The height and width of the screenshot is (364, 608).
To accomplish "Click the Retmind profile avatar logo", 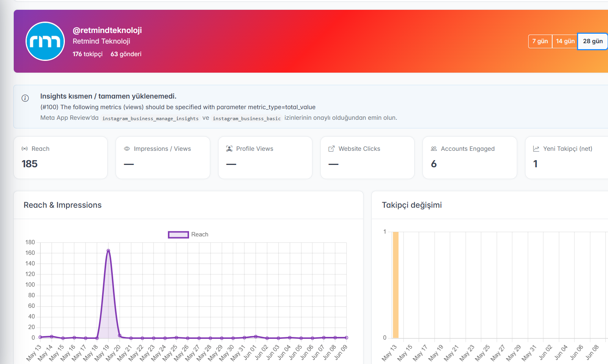I will [45, 41].
